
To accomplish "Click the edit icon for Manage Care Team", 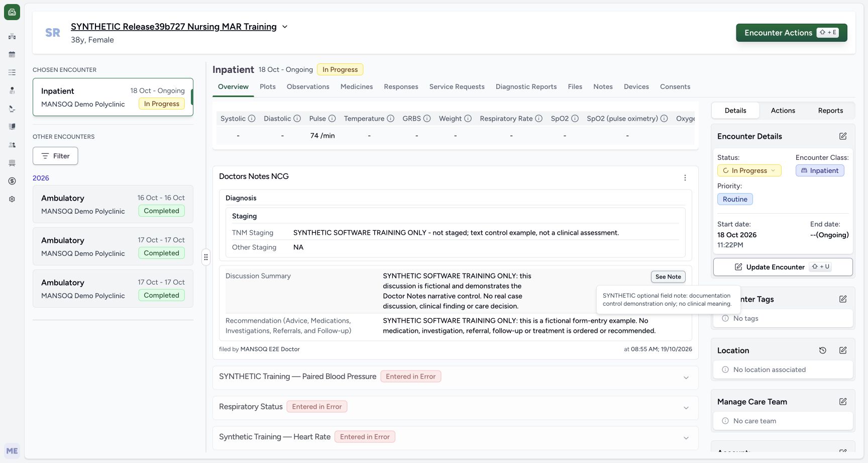I will (843, 402).
